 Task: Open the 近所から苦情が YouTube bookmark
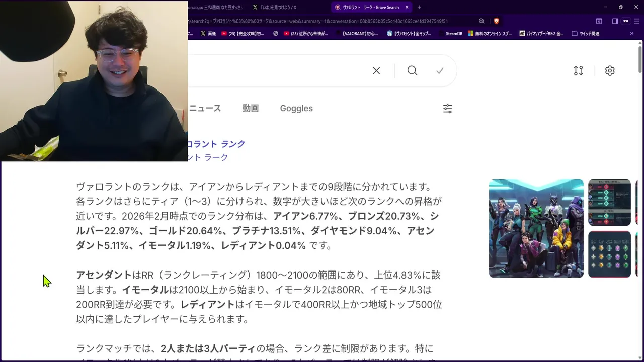[306, 34]
